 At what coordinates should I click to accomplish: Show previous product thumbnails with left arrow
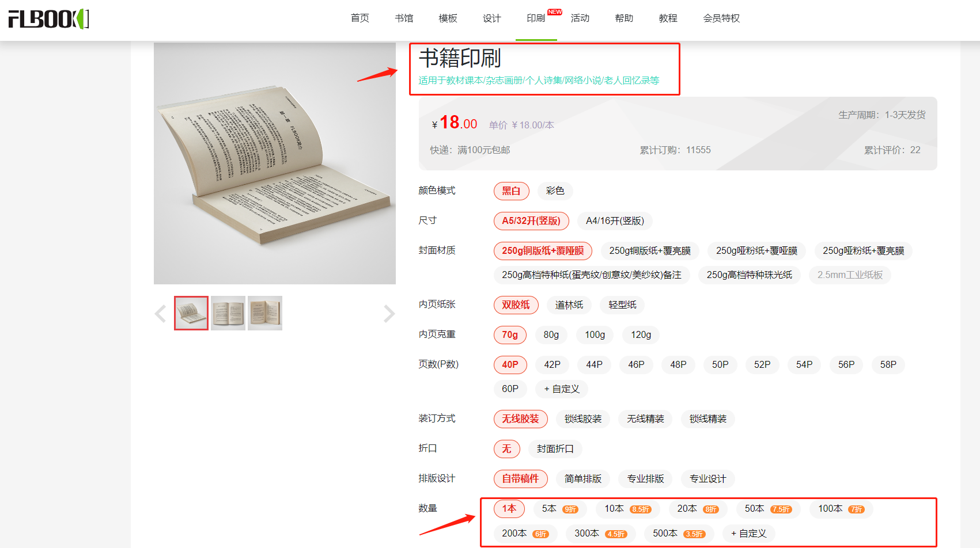click(x=161, y=314)
